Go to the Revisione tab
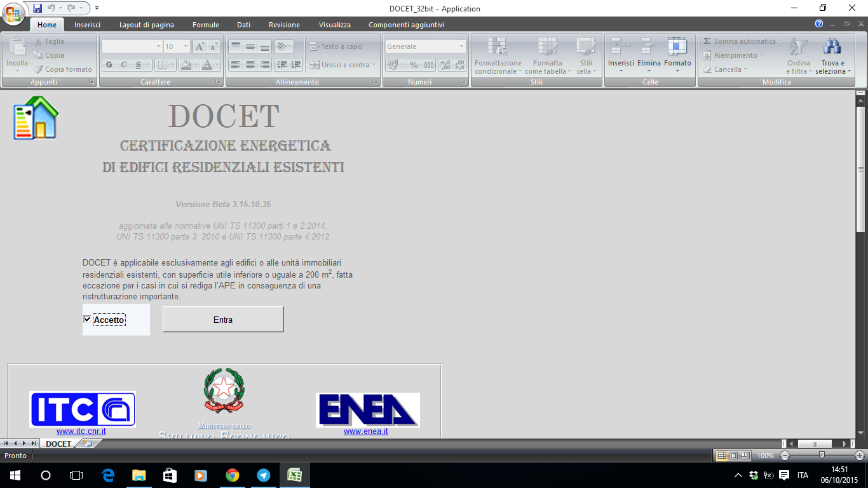The height and width of the screenshot is (488, 868). [x=284, y=25]
